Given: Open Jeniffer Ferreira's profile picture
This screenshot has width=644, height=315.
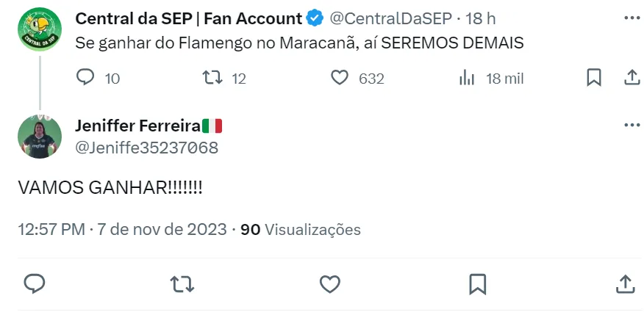Looking at the screenshot, I should click(x=39, y=137).
